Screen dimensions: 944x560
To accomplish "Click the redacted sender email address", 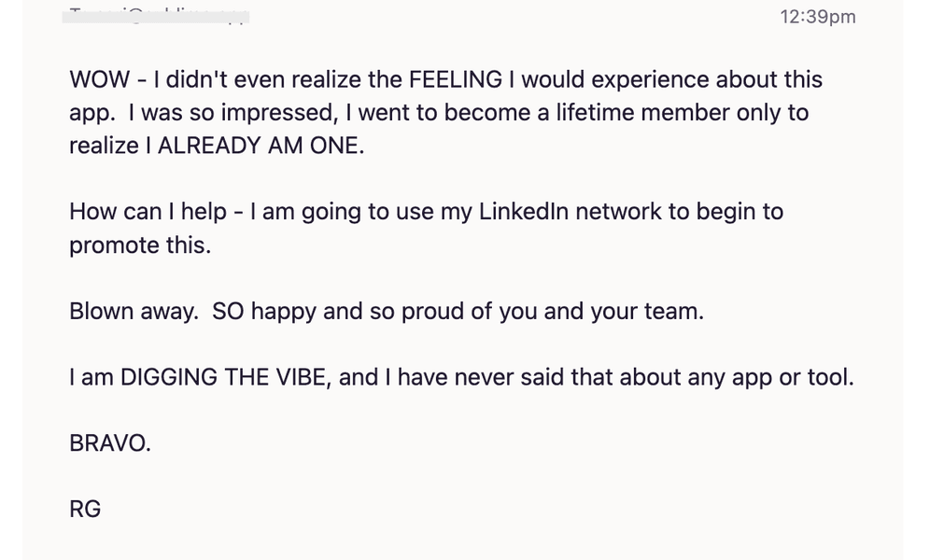I will 156,16.
